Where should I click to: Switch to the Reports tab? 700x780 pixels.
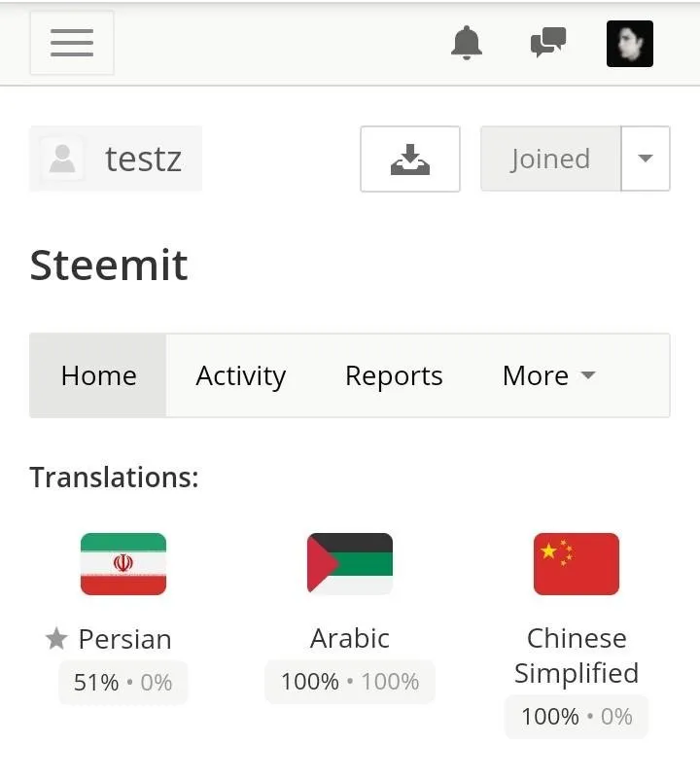click(394, 375)
